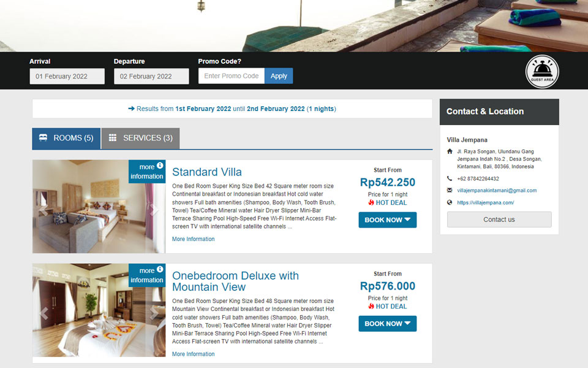The width and height of the screenshot is (588, 368).
Task: Show previous photo of Standard Villa
Action: (x=44, y=209)
